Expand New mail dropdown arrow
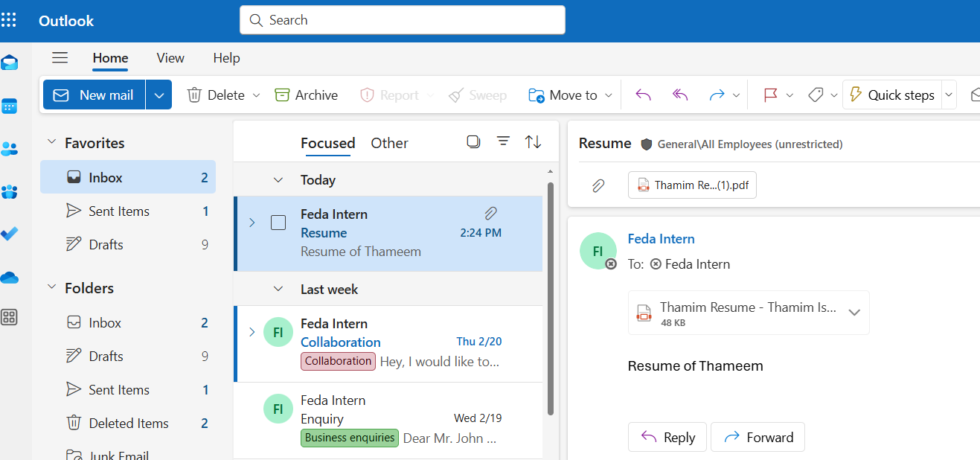The image size is (980, 460). [x=158, y=95]
